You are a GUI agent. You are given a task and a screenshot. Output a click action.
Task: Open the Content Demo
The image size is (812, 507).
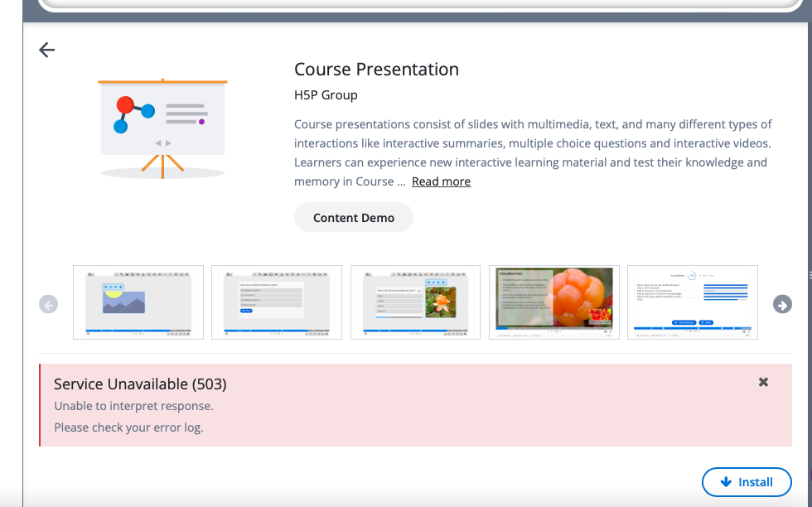354,218
